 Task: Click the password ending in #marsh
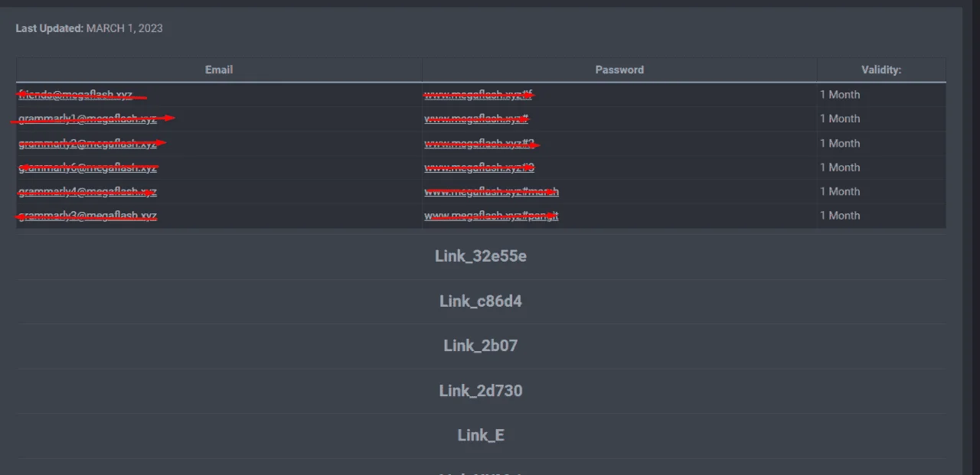(x=492, y=191)
